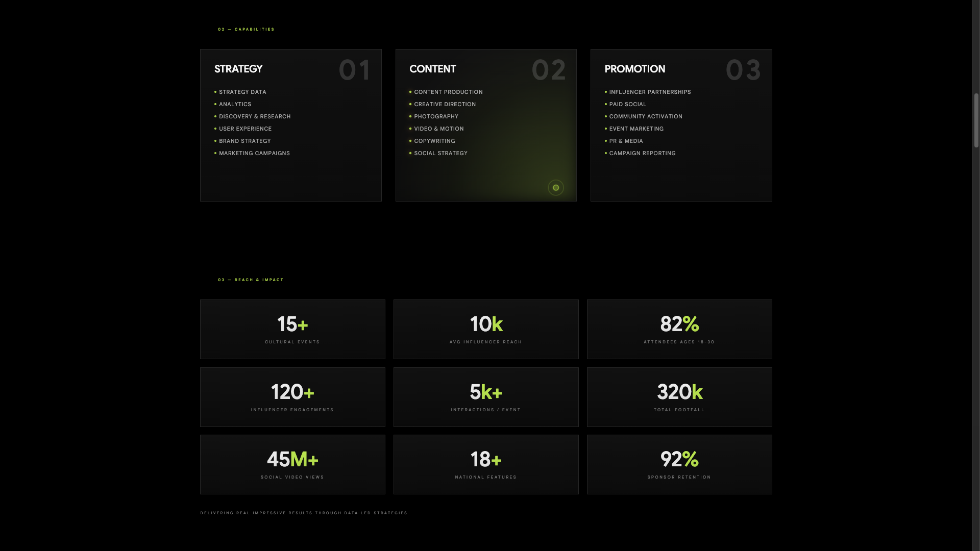Click the green circular cursor dot icon
980x551 pixels.
[556, 188]
